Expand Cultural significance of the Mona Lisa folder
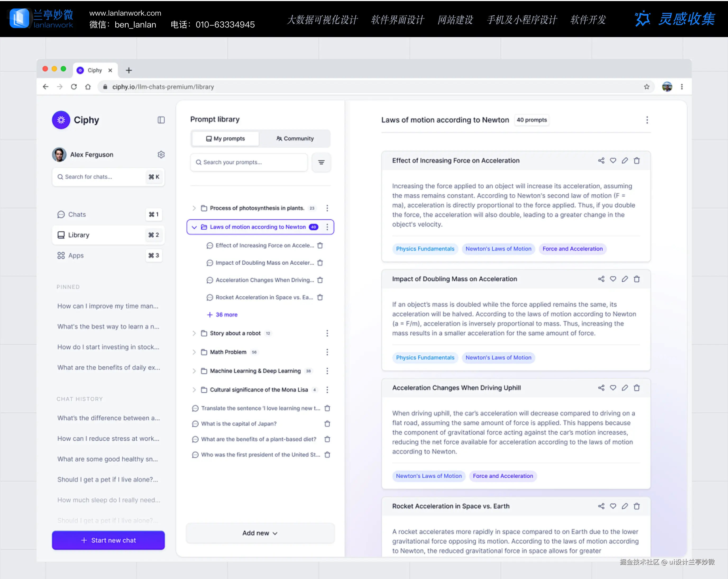 pyautogui.click(x=194, y=390)
